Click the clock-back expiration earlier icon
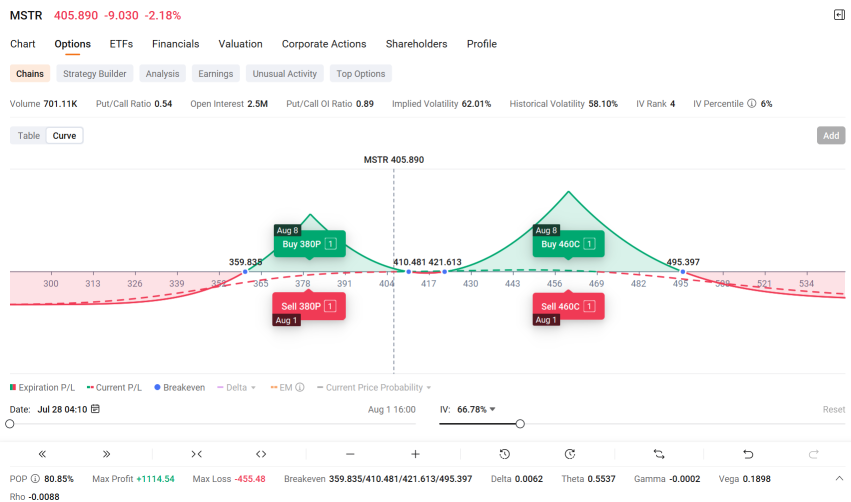This screenshot has width=851, height=502. click(x=505, y=454)
